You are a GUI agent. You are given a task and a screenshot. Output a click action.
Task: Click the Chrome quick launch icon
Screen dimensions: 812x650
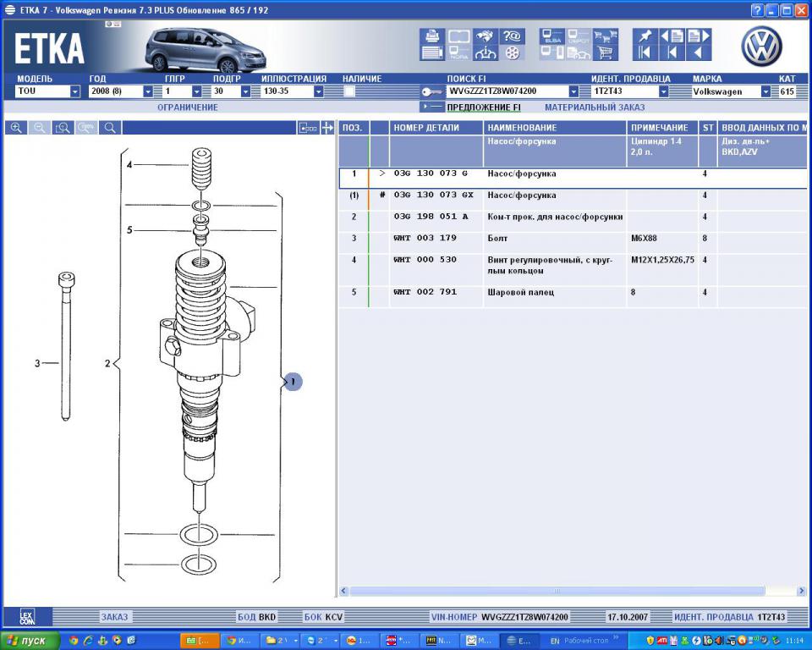pyautogui.click(x=73, y=641)
